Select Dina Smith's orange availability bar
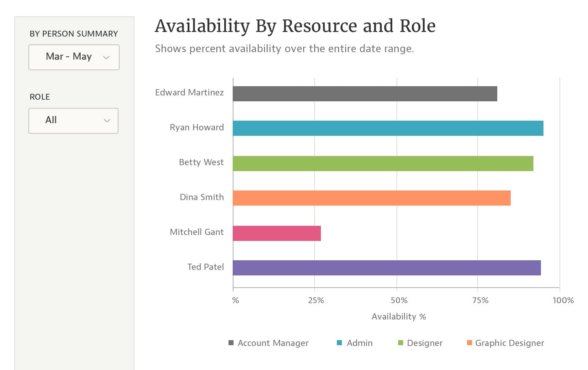The height and width of the screenshot is (370, 588). pos(371,198)
